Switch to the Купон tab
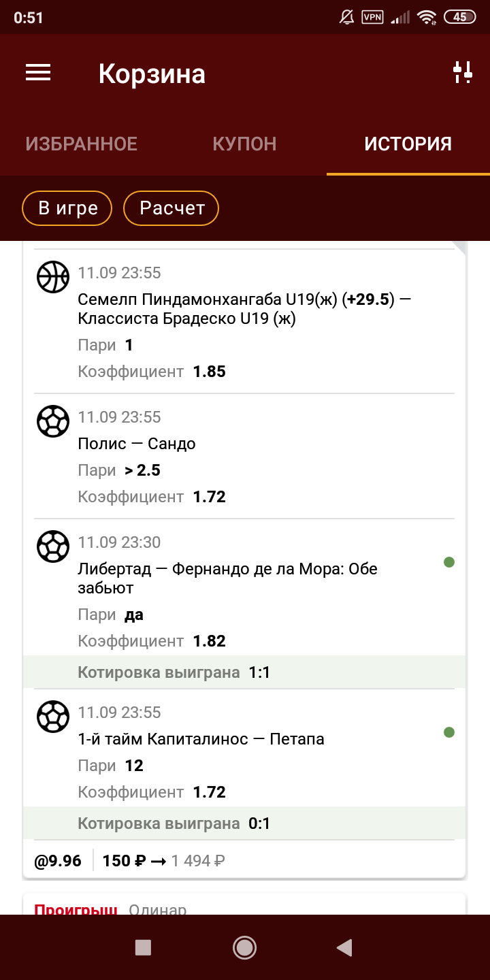 tap(244, 144)
